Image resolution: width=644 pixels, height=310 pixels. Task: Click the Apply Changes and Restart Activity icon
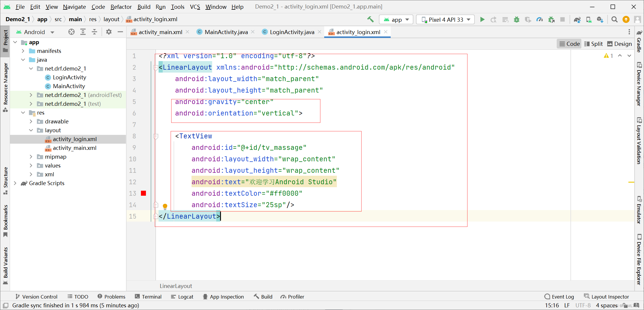point(494,19)
